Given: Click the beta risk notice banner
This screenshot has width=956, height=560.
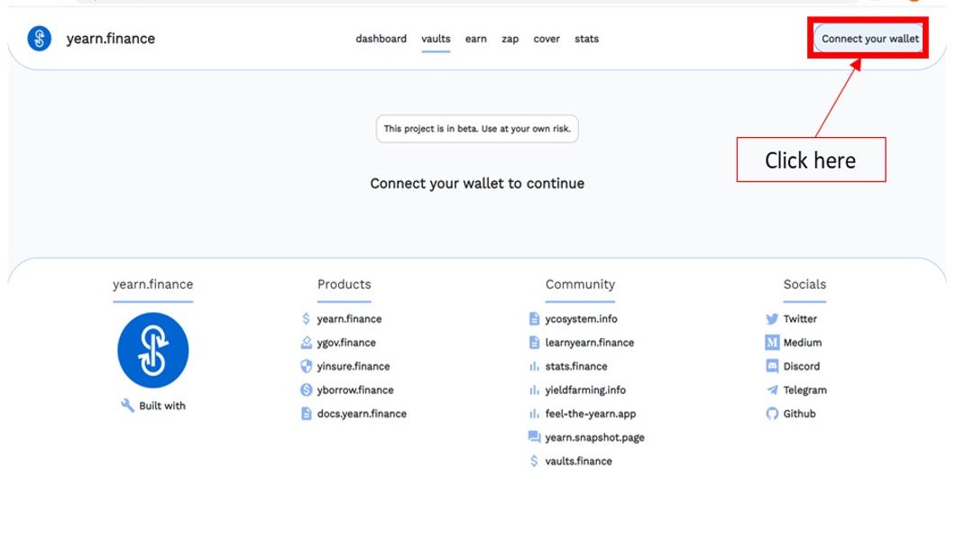Looking at the screenshot, I should 477,129.
